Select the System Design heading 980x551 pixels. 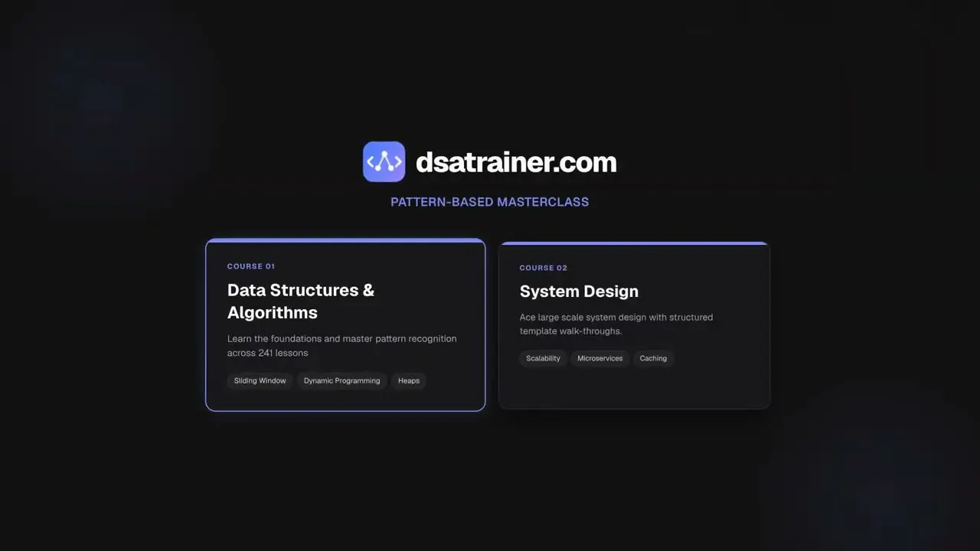579,292
